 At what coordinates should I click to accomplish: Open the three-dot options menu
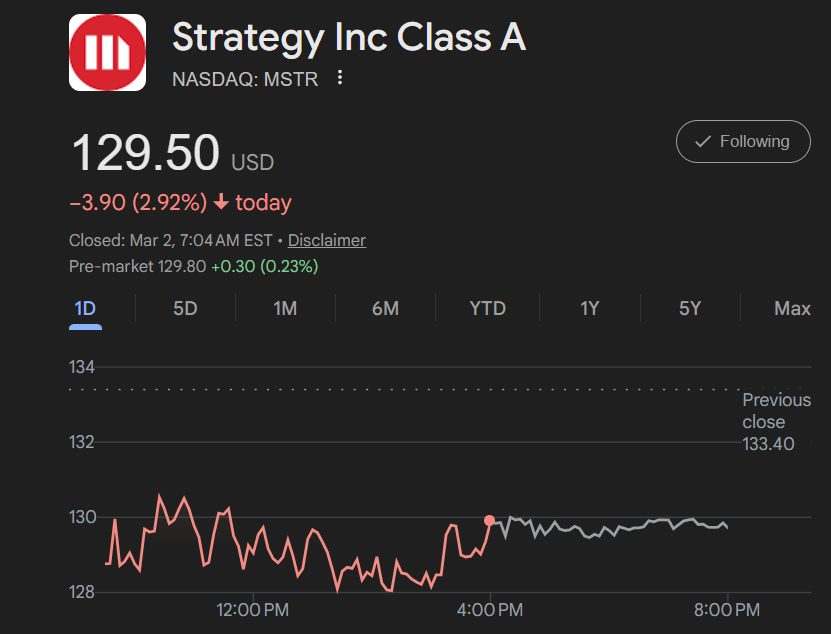click(x=339, y=77)
